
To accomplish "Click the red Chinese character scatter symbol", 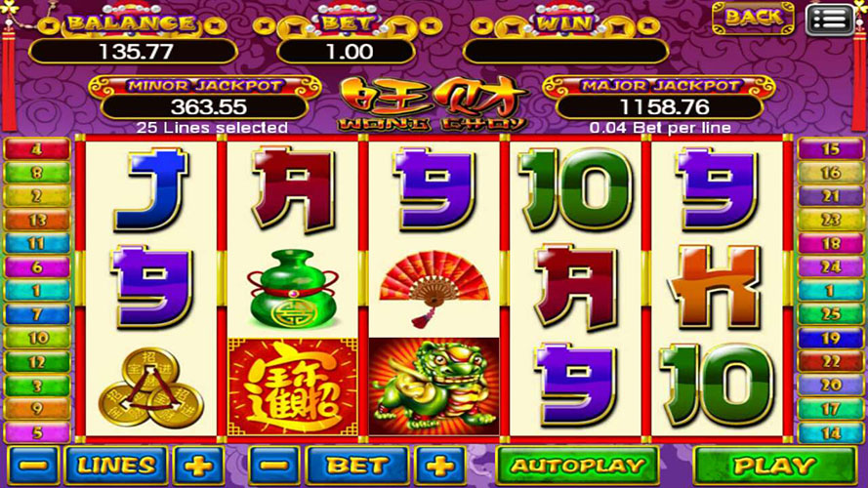I will point(292,386).
